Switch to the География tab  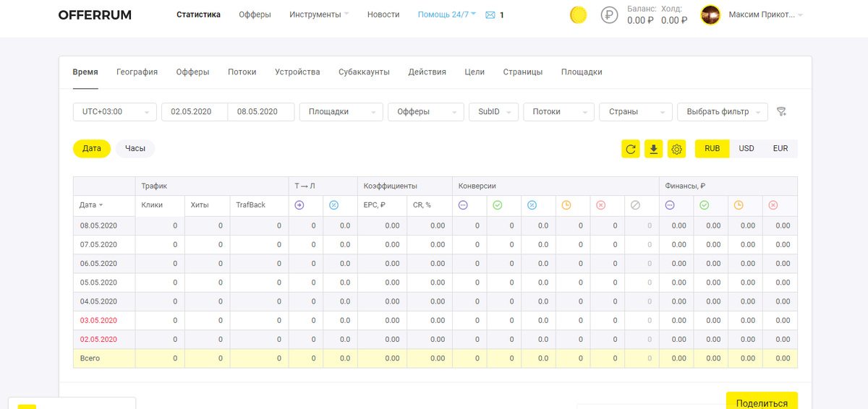[137, 72]
